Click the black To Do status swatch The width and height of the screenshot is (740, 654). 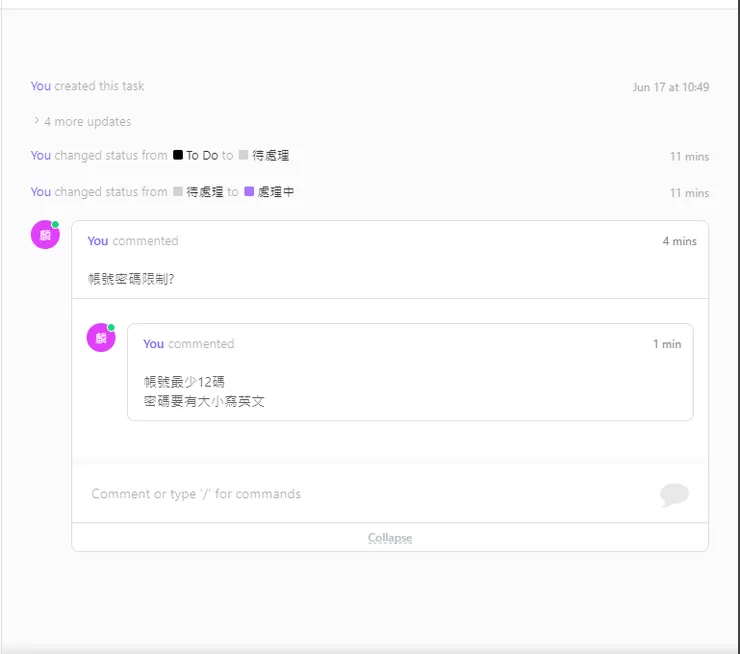click(x=177, y=155)
